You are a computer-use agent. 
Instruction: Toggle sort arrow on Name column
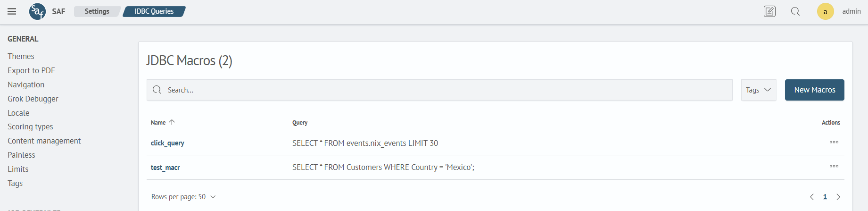pyautogui.click(x=172, y=122)
